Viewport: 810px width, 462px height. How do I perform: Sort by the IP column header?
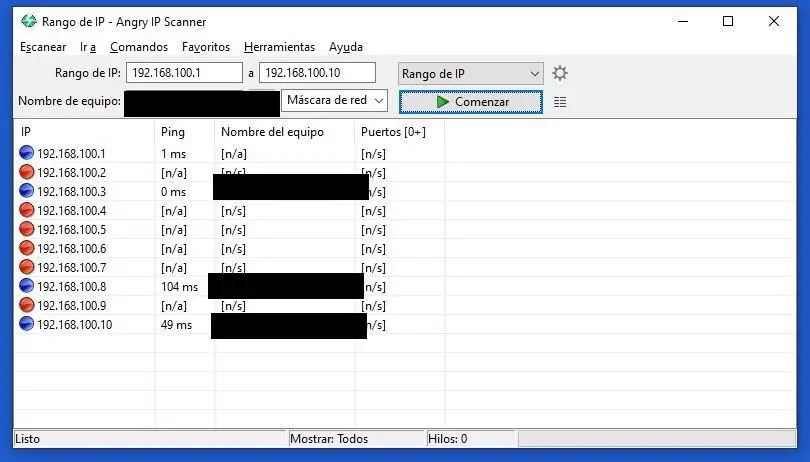[x=84, y=132]
